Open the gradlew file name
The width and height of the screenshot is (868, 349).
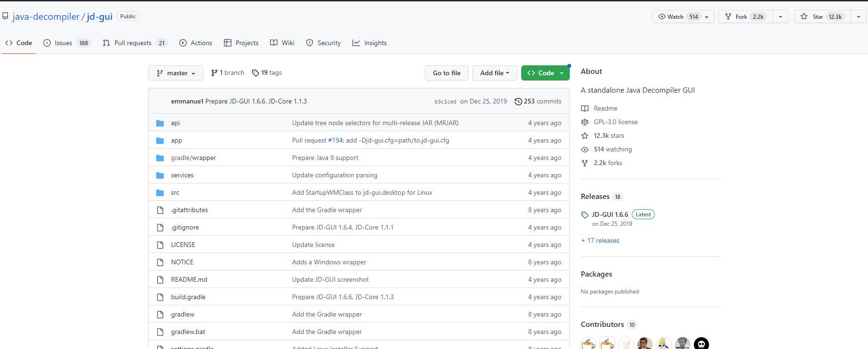click(x=183, y=315)
